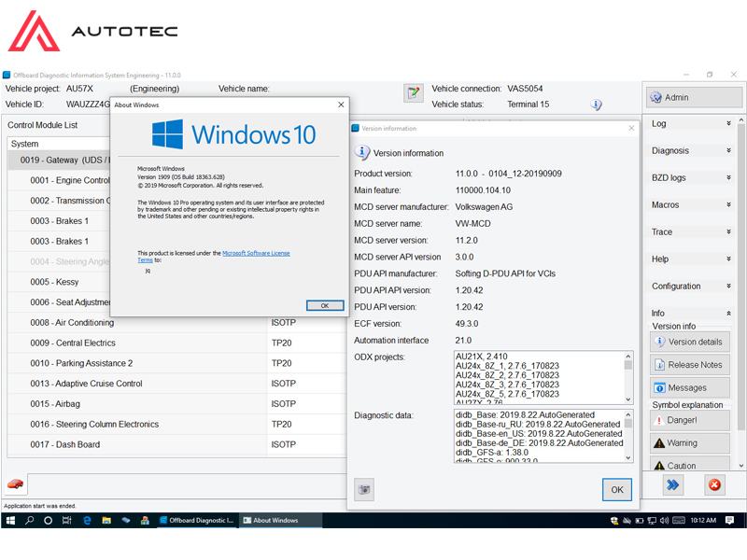
Task: Expand the Help section
Action: click(691, 259)
